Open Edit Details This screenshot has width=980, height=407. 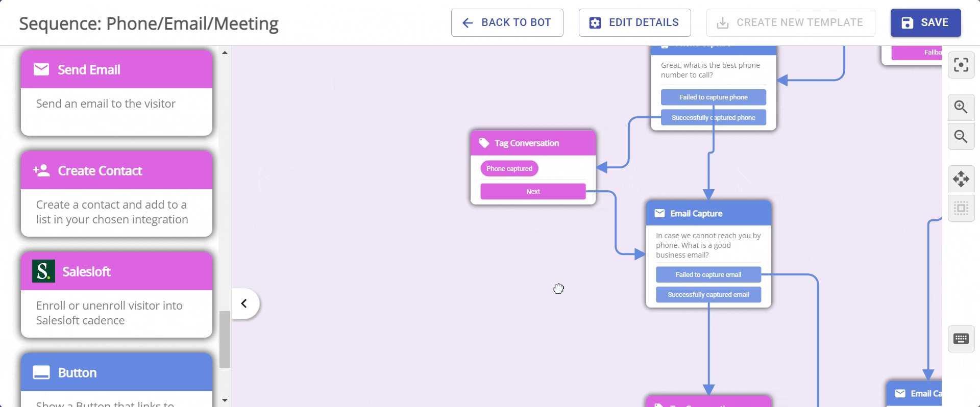pos(634,23)
